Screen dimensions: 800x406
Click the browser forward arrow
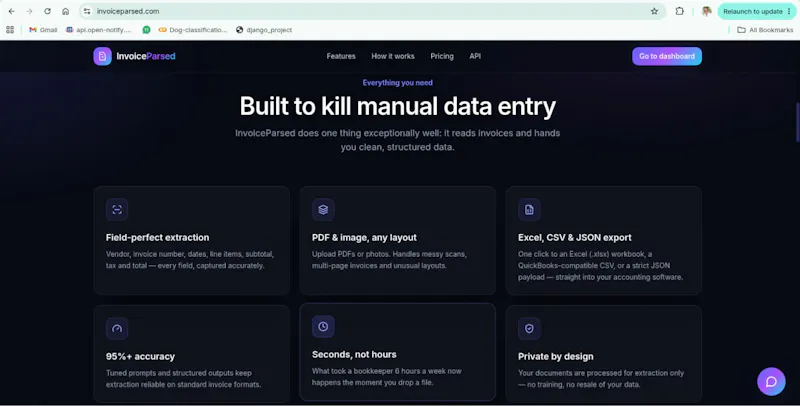29,11
